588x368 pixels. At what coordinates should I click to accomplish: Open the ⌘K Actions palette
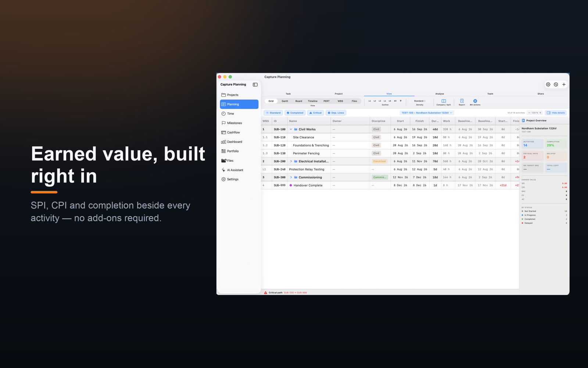(475, 102)
